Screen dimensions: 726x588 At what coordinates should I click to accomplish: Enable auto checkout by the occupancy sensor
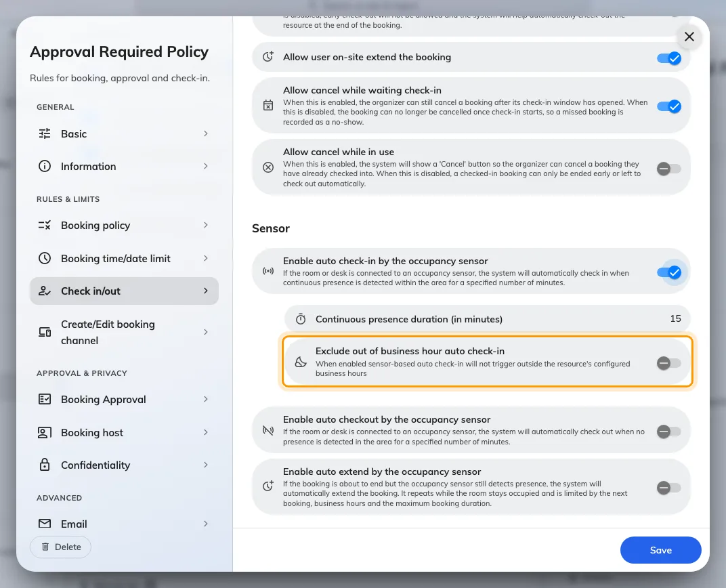668,432
